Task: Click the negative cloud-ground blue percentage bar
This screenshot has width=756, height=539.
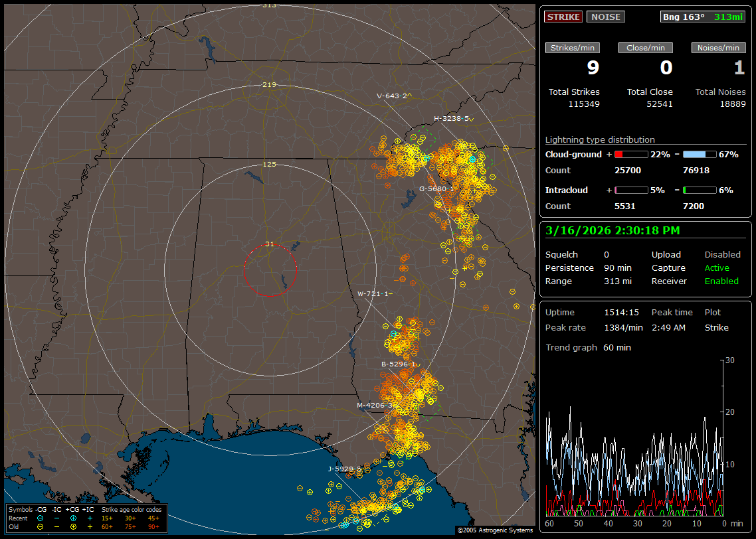Action: (699, 154)
